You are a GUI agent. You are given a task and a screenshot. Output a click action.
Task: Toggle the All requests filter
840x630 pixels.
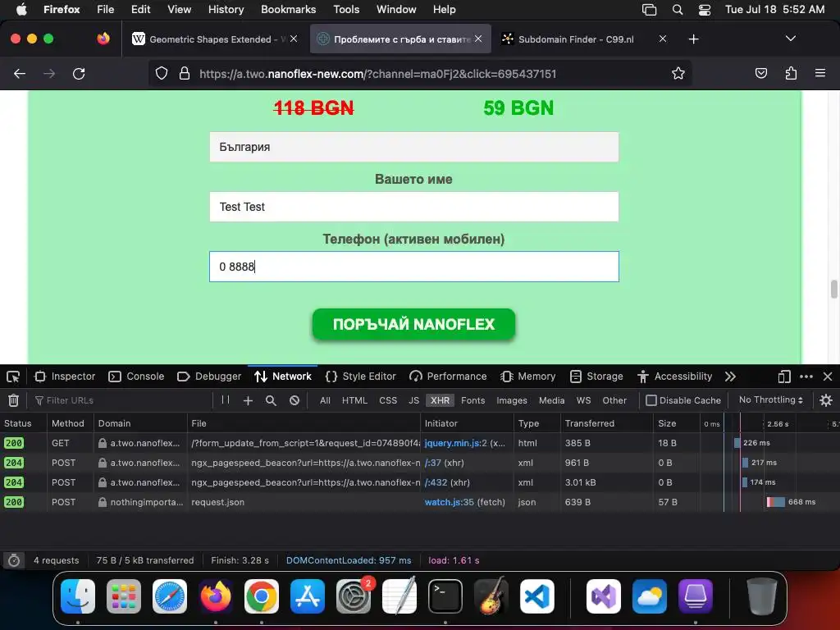pos(325,400)
